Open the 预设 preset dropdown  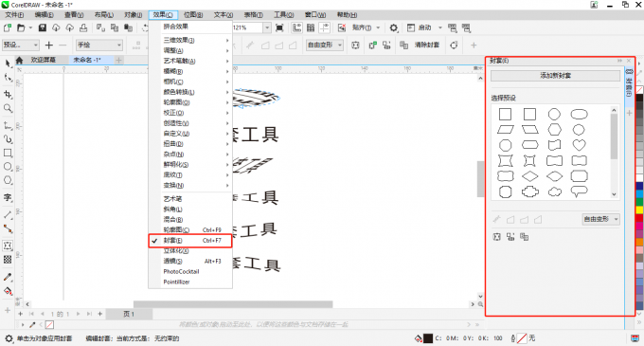point(21,46)
